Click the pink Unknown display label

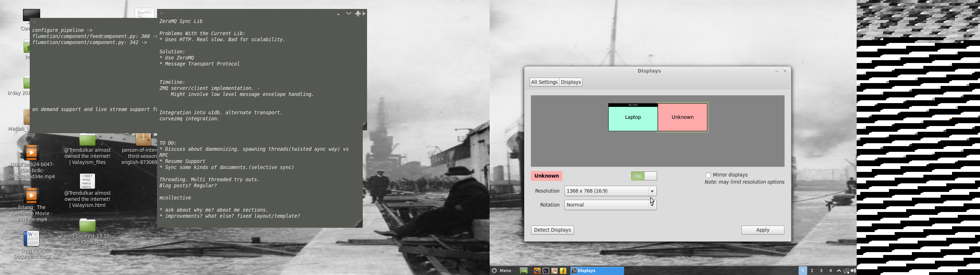click(x=546, y=176)
